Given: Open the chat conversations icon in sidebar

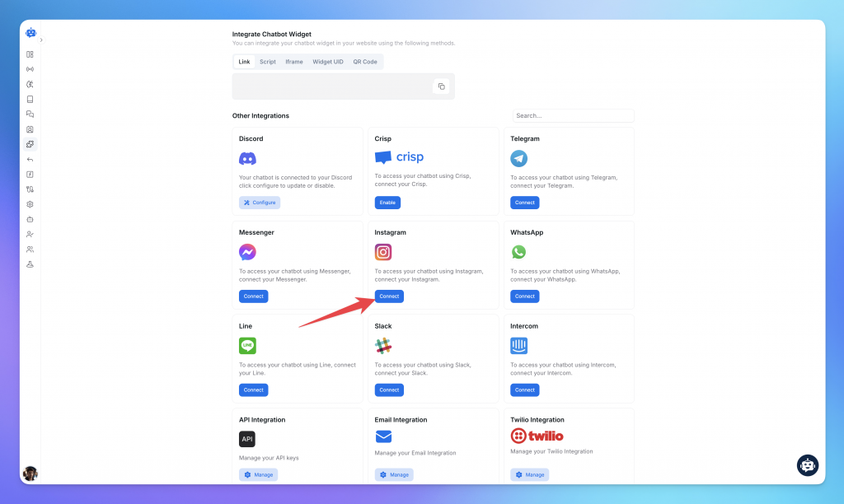Looking at the screenshot, I should (x=30, y=114).
